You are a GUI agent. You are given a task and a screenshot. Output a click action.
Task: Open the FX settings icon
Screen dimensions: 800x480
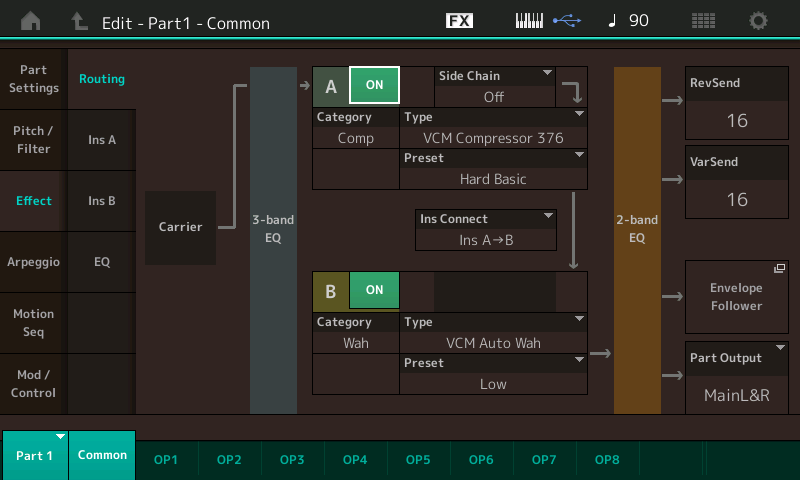459,21
